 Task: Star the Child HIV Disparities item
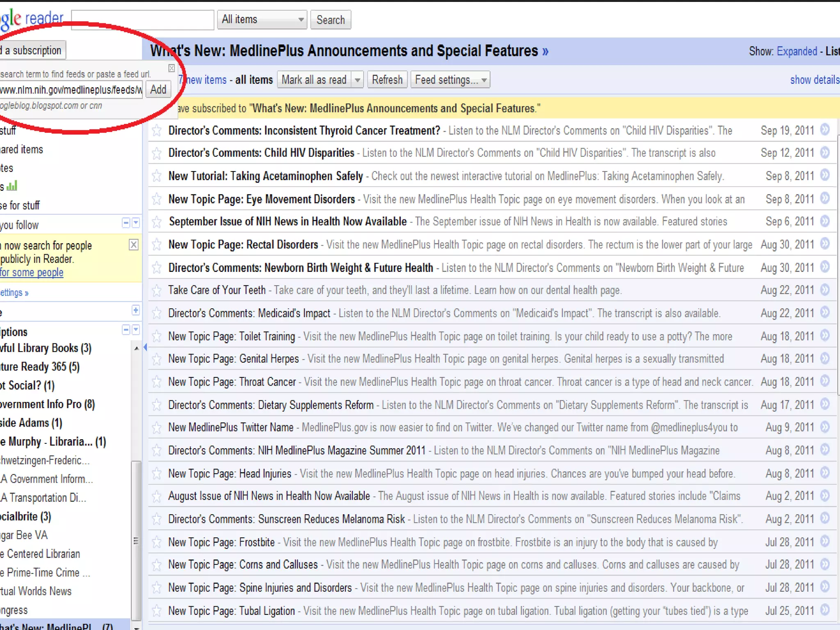157,153
